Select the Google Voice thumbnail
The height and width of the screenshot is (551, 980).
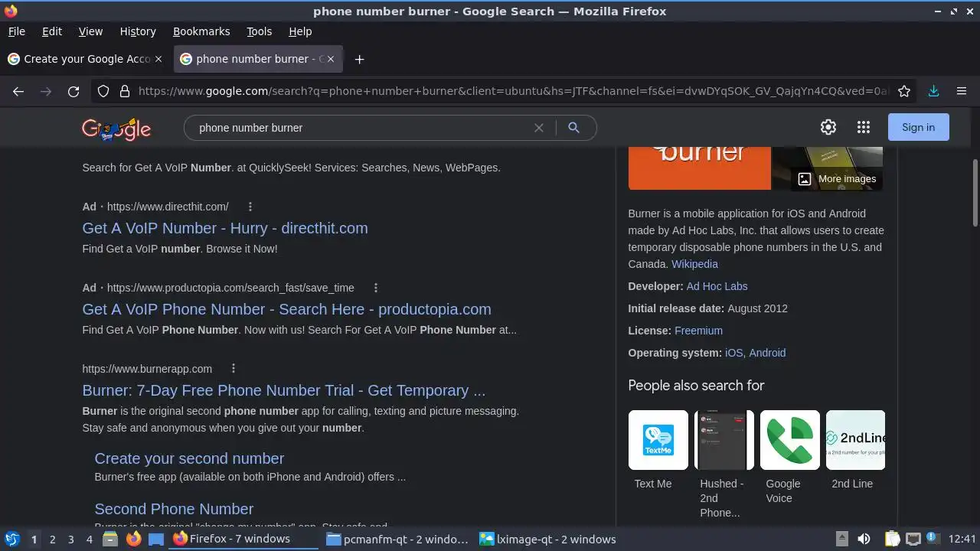(789, 440)
